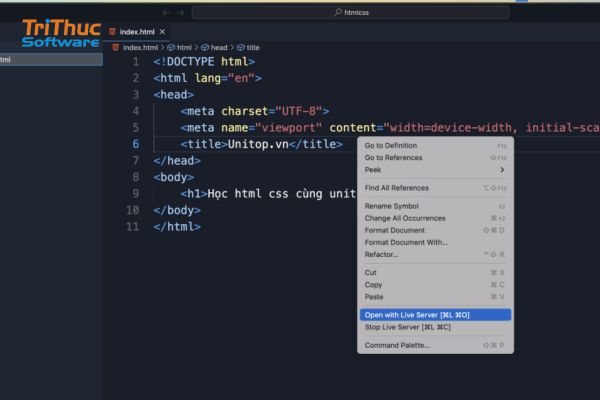
Task: Open with Live Server from context menu
Action: click(x=435, y=315)
